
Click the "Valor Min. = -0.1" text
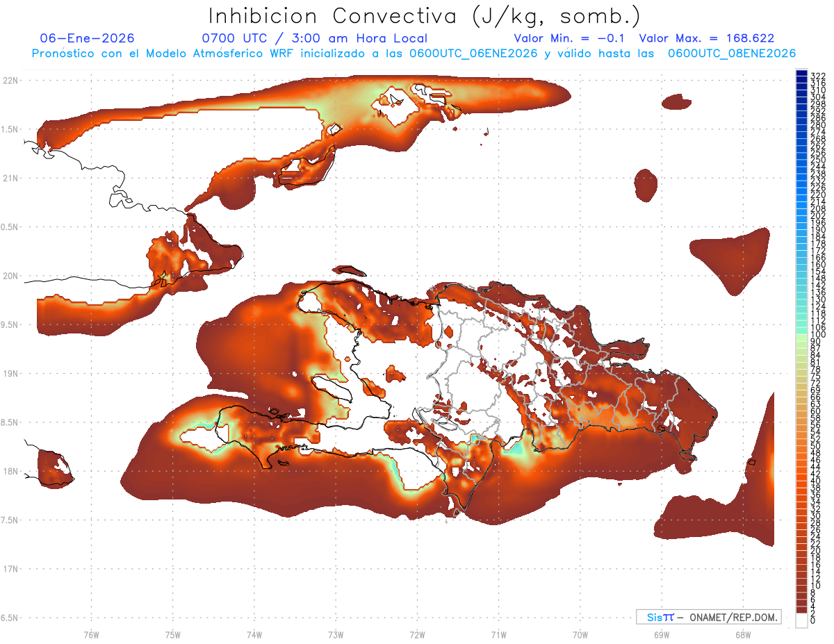(570, 38)
